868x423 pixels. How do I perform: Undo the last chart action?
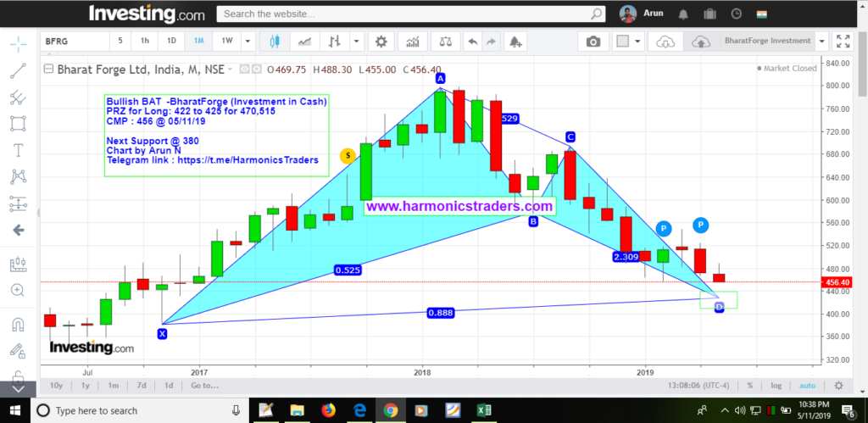pos(472,42)
